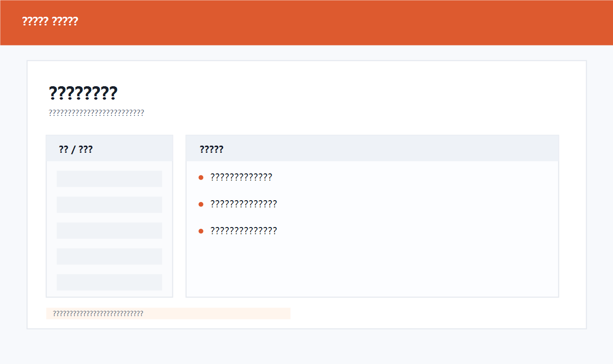Click the peach footer note at bottom
This screenshot has height=364, width=613.
point(168,314)
